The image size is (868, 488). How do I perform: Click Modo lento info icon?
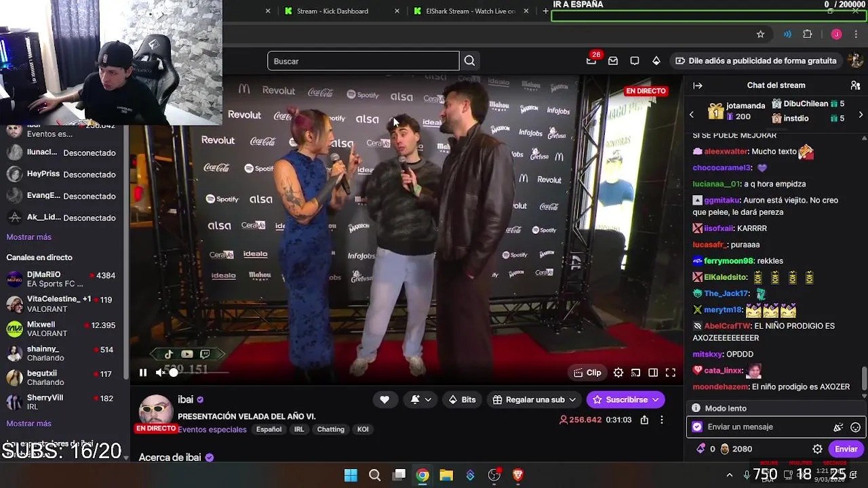696,408
